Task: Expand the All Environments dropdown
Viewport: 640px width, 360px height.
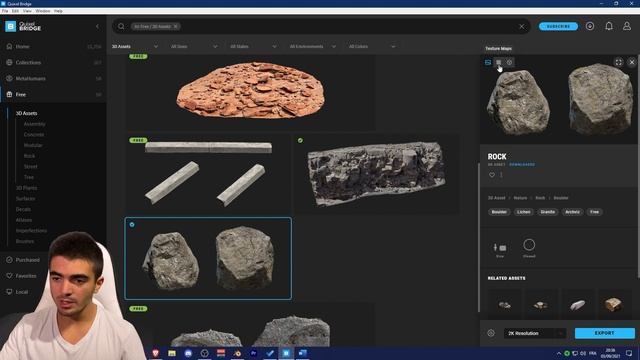Action: tap(313, 47)
